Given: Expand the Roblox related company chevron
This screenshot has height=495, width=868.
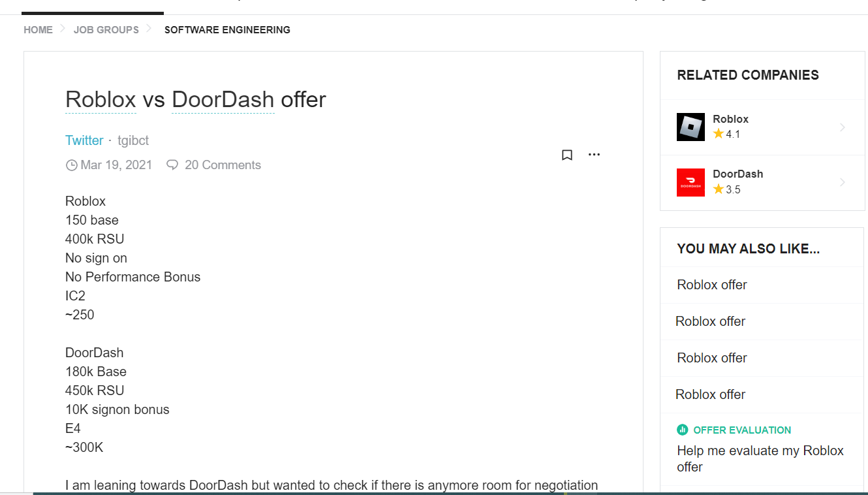Looking at the screenshot, I should click(843, 127).
